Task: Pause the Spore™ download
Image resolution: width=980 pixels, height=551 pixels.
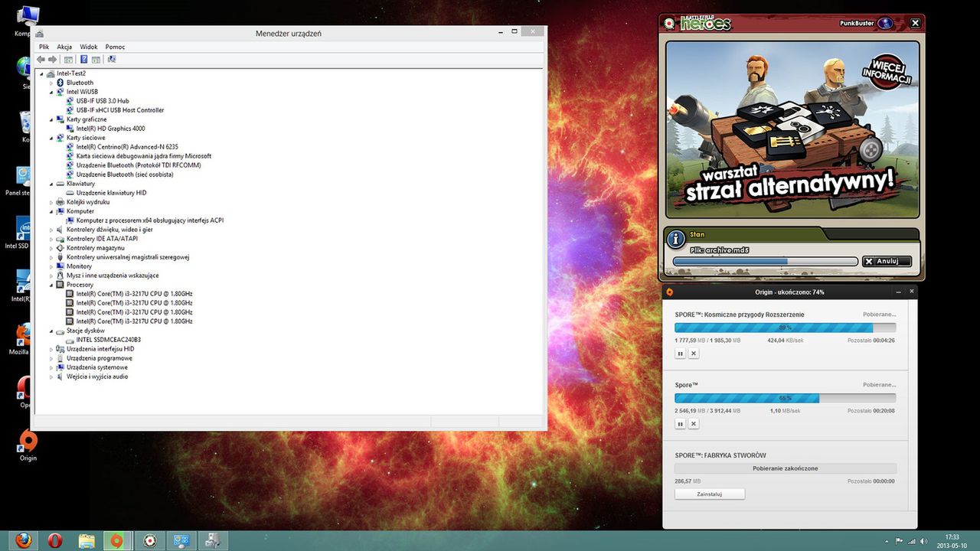Action: (x=680, y=423)
